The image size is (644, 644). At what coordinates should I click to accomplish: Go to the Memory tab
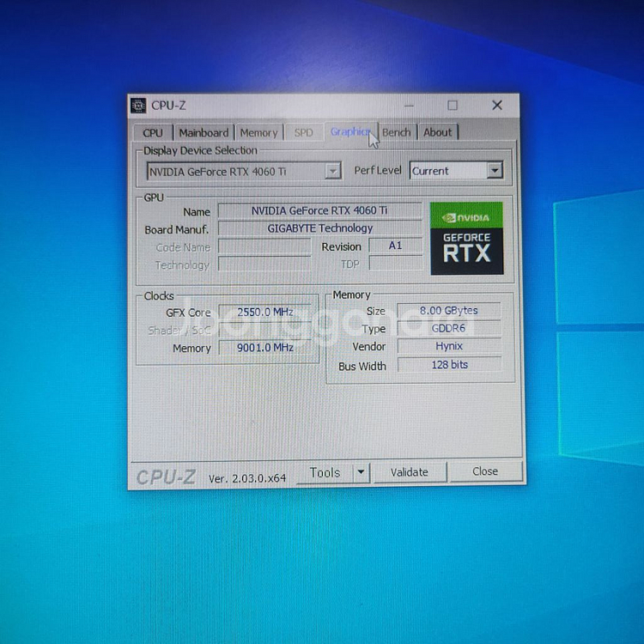click(x=258, y=132)
